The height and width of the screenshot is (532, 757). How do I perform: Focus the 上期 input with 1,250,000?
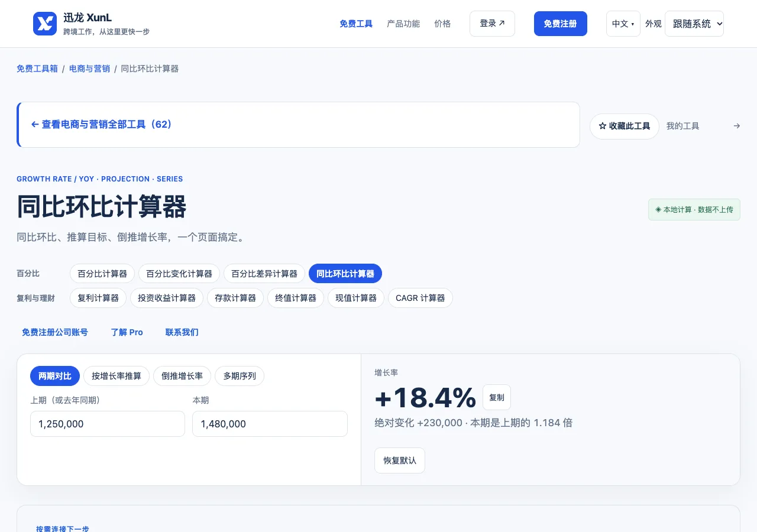tap(108, 424)
